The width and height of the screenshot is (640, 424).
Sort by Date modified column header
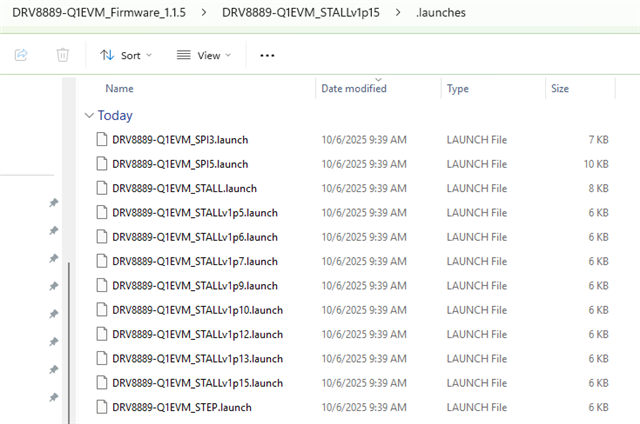coord(354,89)
